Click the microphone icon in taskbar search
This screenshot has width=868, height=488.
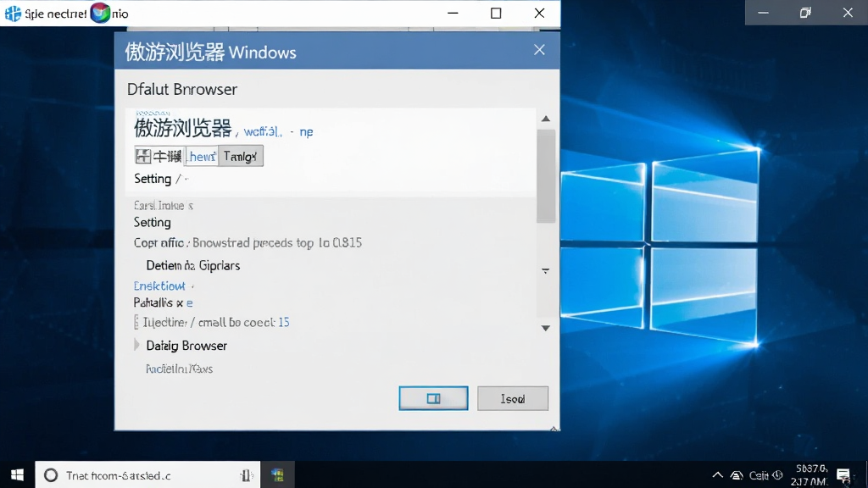click(246, 475)
